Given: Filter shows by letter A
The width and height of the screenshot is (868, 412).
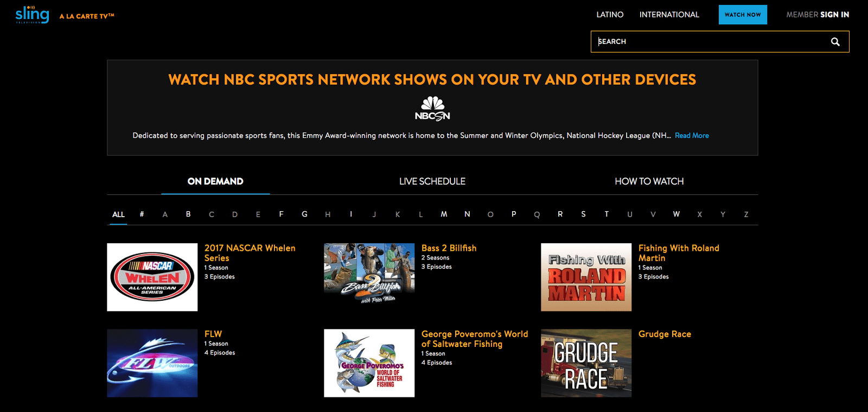Looking at the screenshot, I should [165, 214].
